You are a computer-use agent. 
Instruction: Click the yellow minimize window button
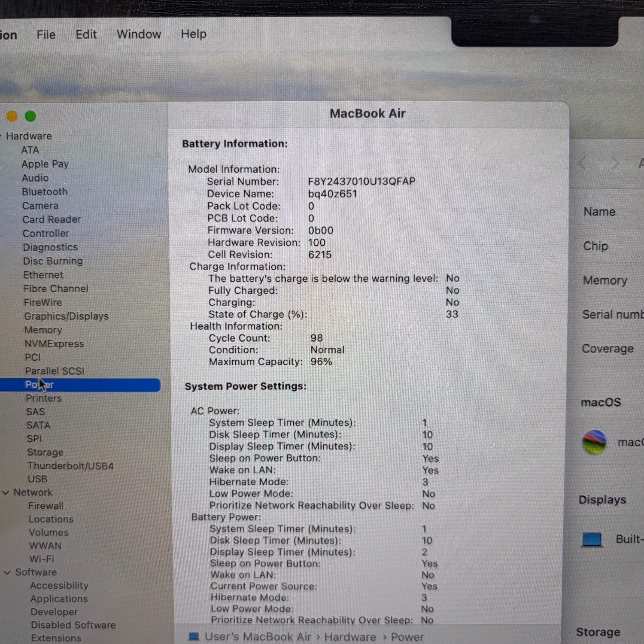click(12, 116)
